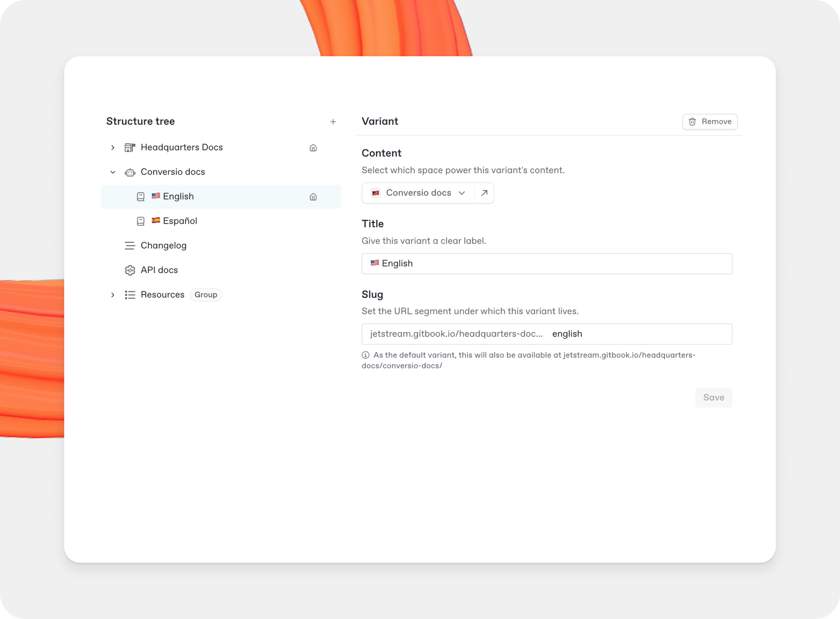Open the space via external arrow icon

484,193
